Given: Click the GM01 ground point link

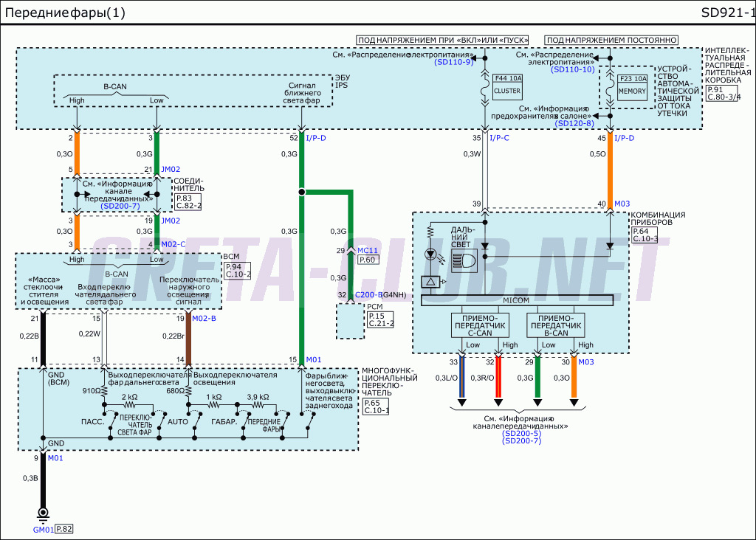Looking at the screenshot, I should pos(44,529).
